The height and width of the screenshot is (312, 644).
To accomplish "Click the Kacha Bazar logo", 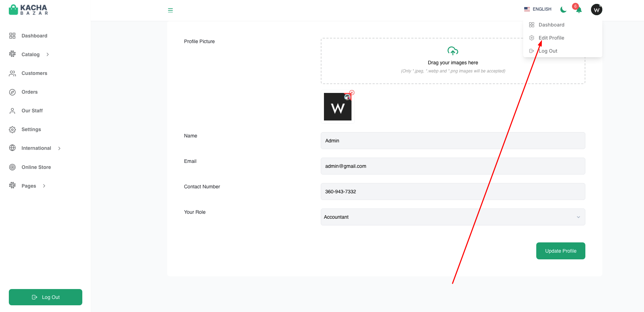I will pyautogui.click(x=28, y=10).
